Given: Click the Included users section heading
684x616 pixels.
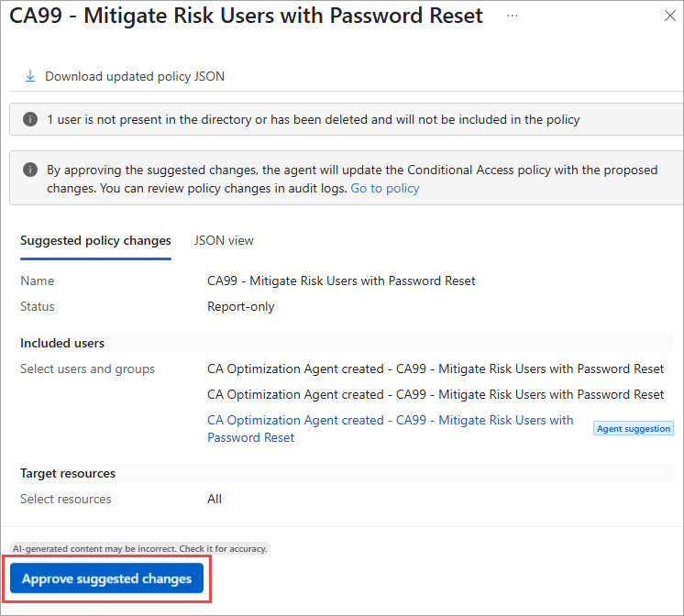Looking at the screenshot, I should coord(62,343).
